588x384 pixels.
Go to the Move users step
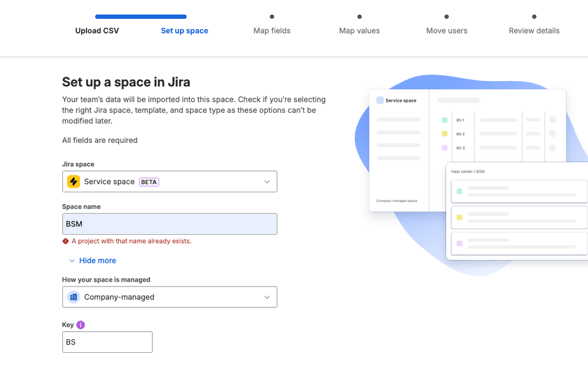point(447,31)
